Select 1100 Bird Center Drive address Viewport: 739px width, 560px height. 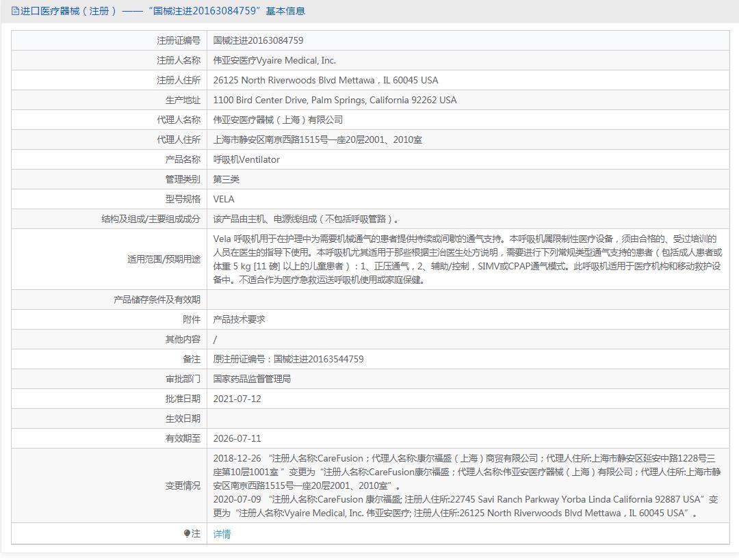[335, 100]
